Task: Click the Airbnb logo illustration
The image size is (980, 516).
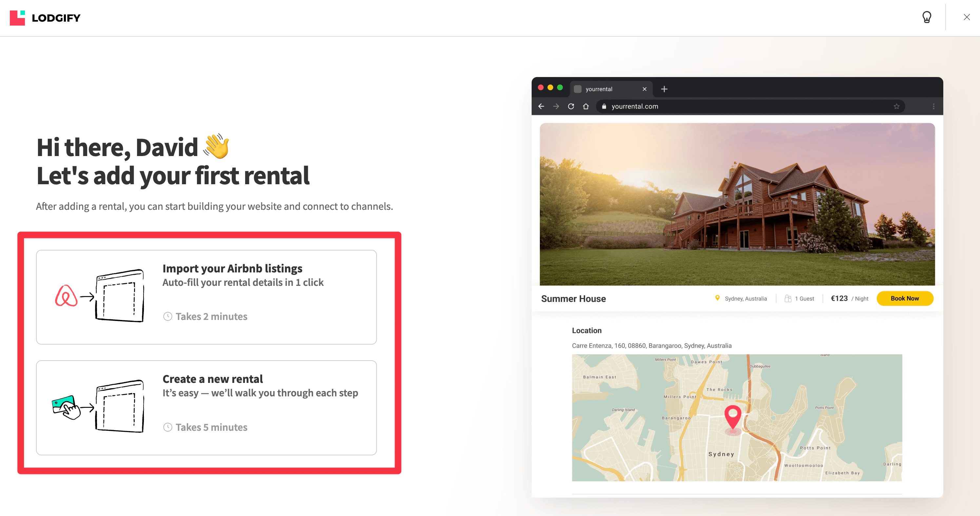Action: coord(67,297)
